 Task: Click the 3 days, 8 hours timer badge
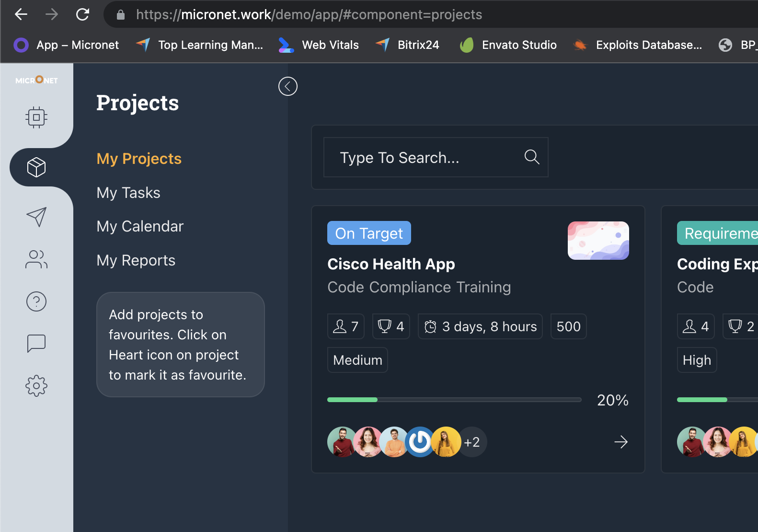click(481, 326)
